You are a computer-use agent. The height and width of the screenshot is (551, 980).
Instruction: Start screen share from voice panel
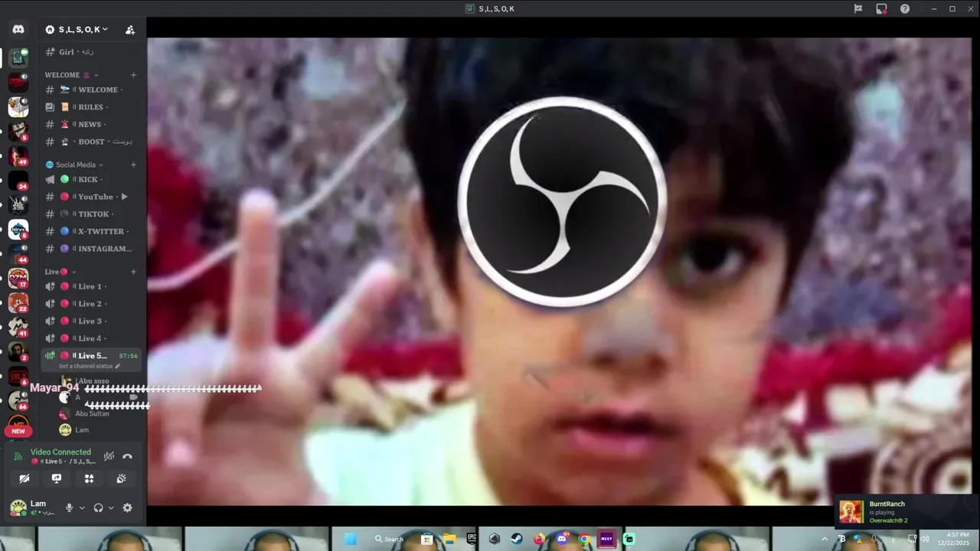pos(57,478)
